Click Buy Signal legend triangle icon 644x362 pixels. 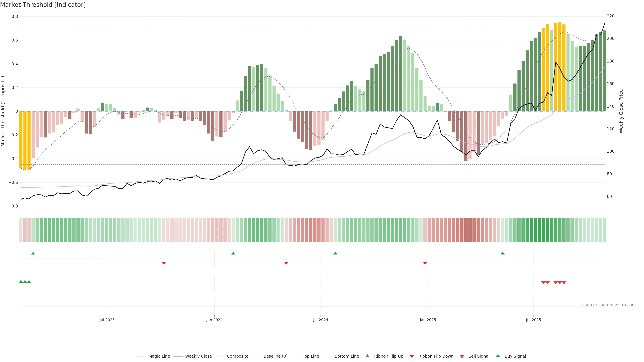coord(498,356)
